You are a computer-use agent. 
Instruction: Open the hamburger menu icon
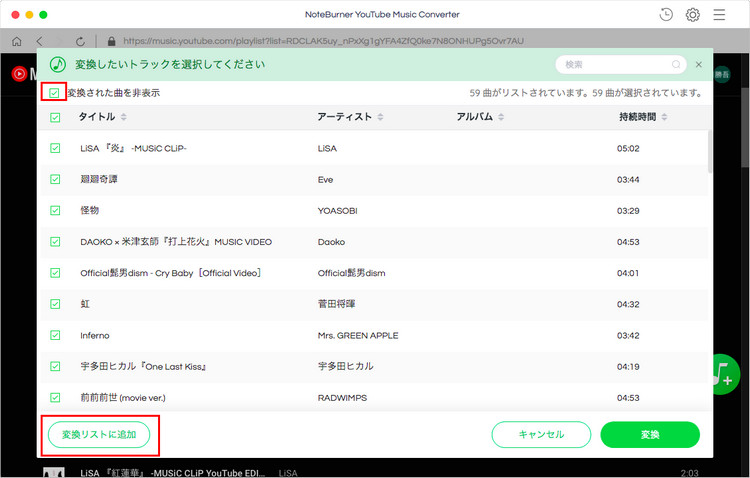[719, 15]
